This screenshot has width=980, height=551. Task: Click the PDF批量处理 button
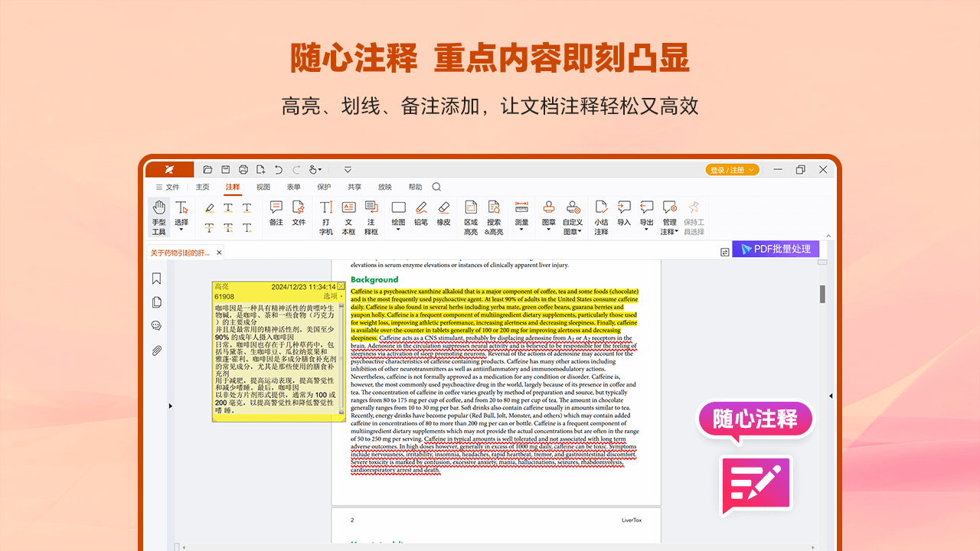click(776, 249)
